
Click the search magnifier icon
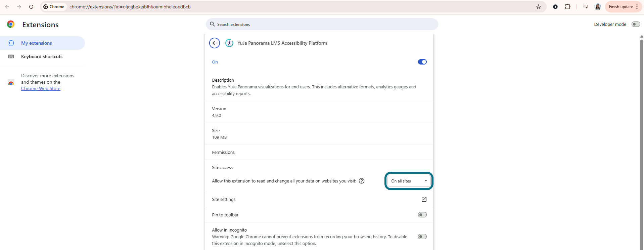(212, 24)
